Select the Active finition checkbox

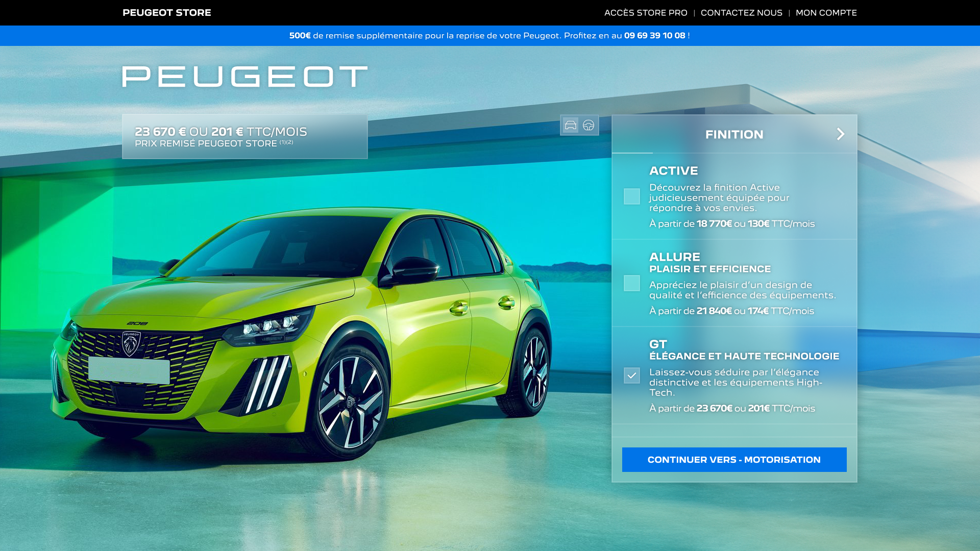point(631,196)
